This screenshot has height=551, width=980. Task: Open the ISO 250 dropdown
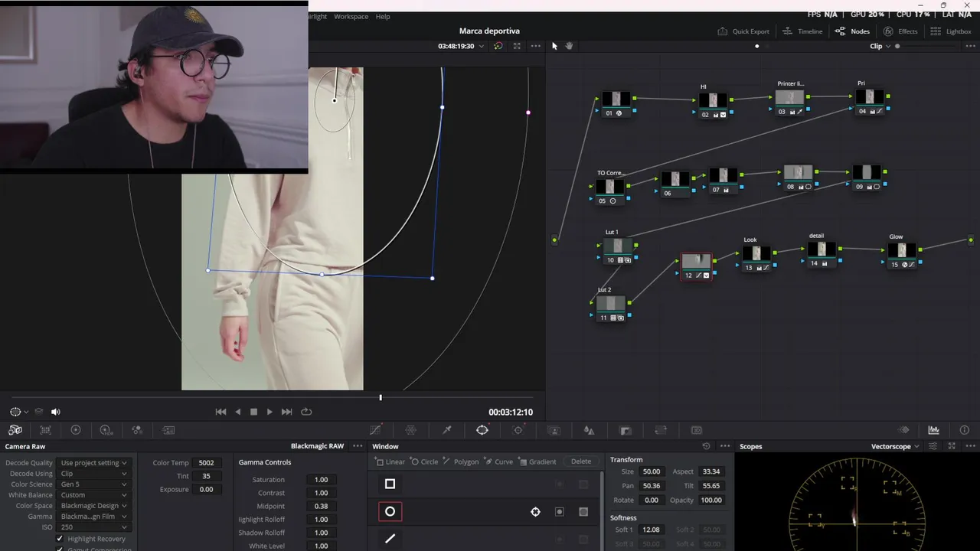(x=93, y=527)
